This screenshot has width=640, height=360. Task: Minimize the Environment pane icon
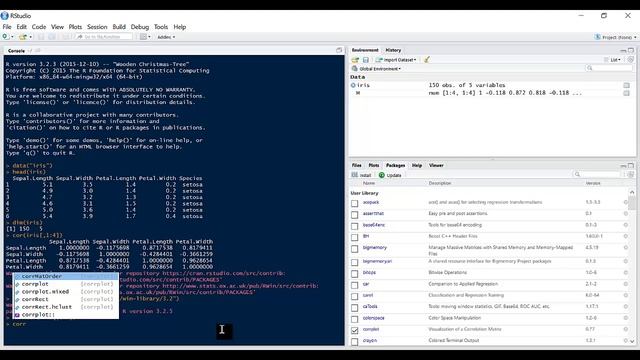click(x=623, y=50)
